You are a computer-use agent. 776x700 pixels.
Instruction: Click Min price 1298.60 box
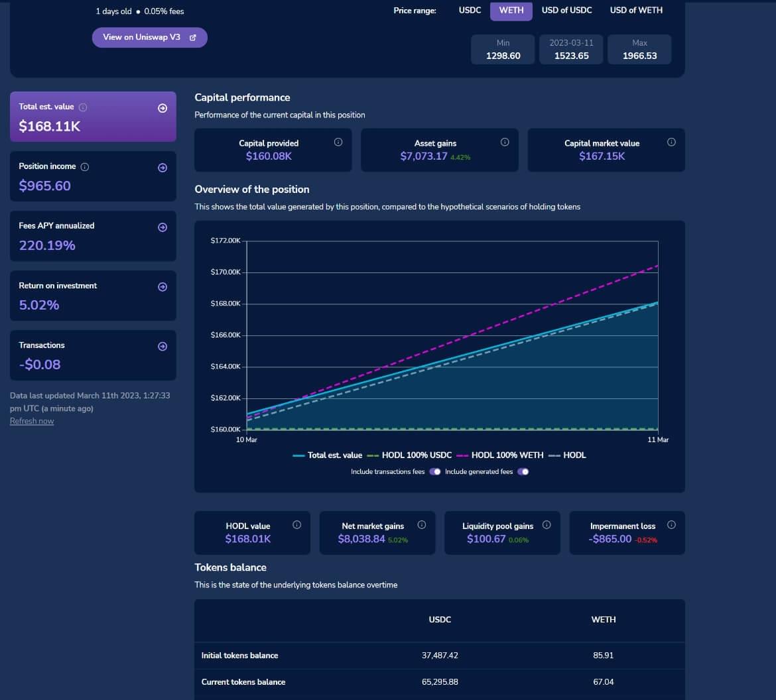(503, 50)
